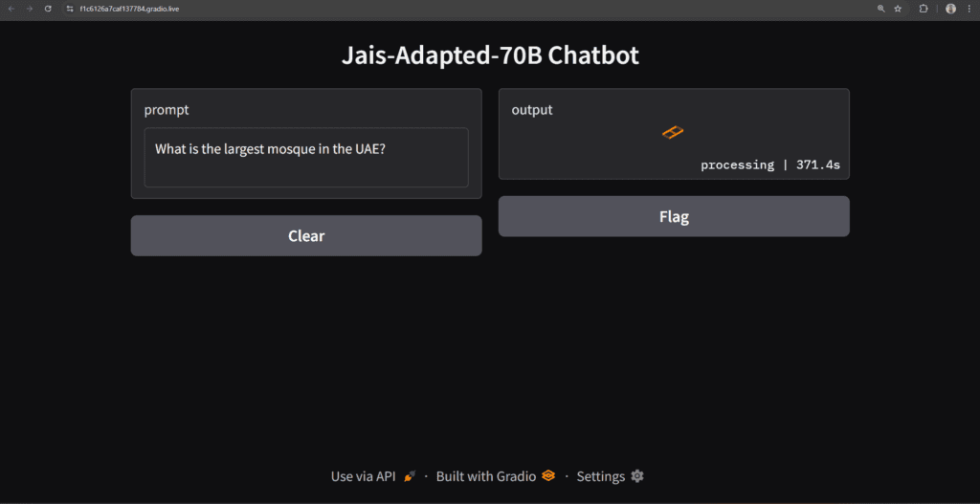Image resolution: width=980 pixels, height=504 pixels.
Task: Flag the output with the Flag button
Action: pos(674,217)
